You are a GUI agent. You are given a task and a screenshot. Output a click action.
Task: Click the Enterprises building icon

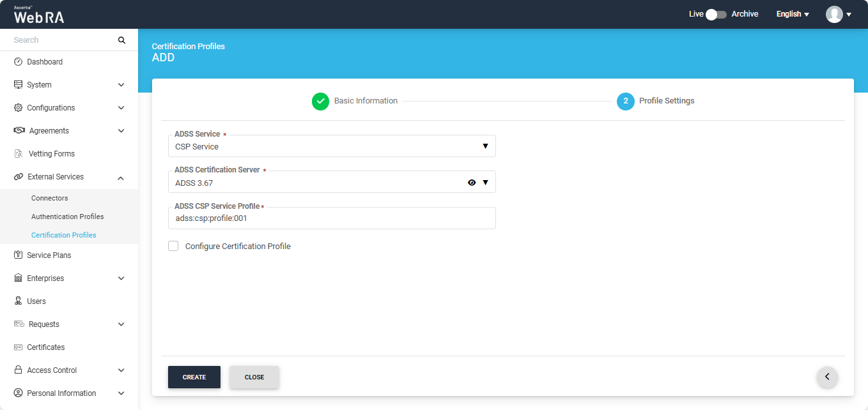pyautogui.click(x=18, y=278)
